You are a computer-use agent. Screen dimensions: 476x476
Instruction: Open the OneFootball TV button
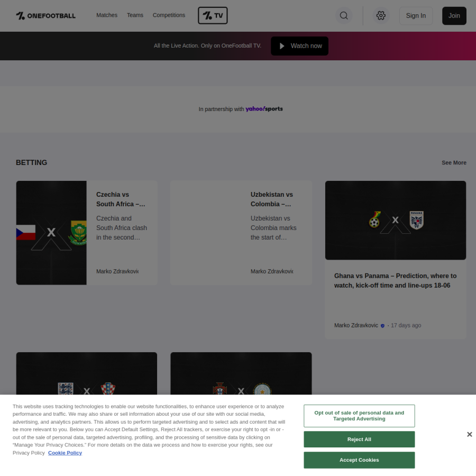pos(213,15)
